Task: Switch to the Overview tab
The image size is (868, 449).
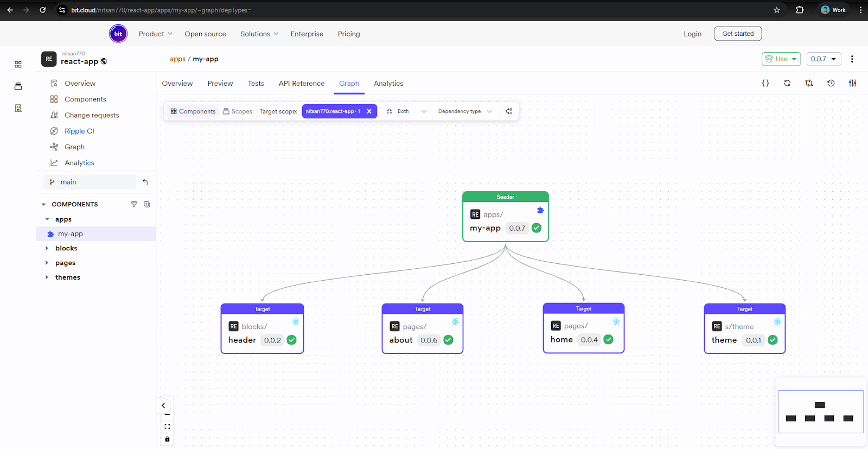Action: [x=177, y=84]
